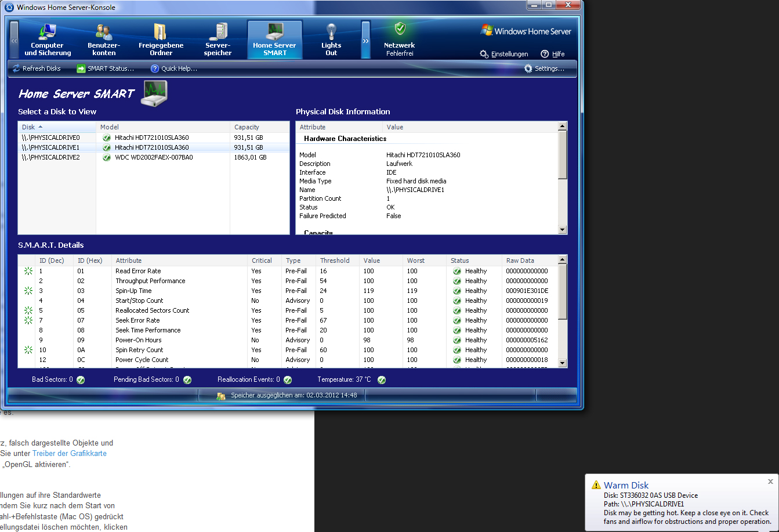Sort S.M.A.R.T. details by Threshold column
This screenshot has height=532, width=779.
tap(338, 260)
